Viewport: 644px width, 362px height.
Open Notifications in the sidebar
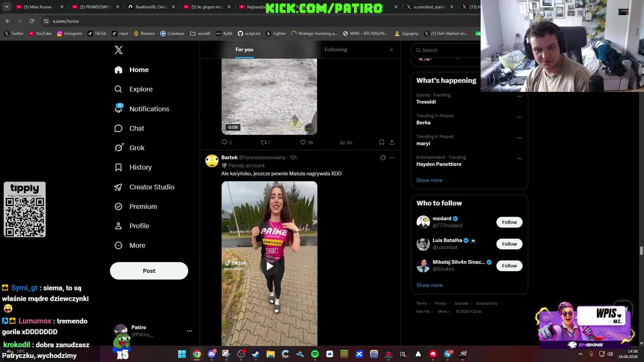point(141,109)
